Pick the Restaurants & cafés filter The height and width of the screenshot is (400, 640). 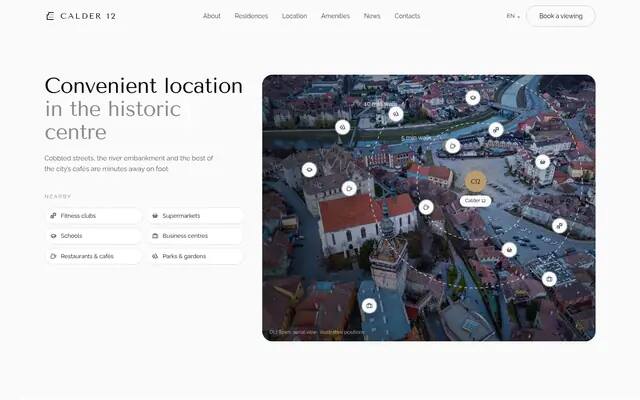click(93, 256)
